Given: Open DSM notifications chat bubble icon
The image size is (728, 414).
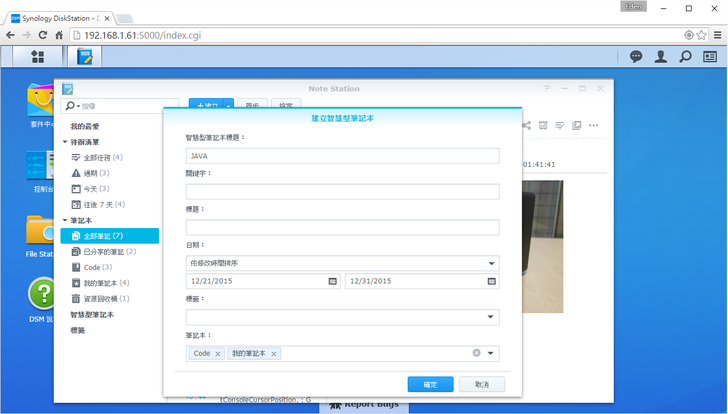Looking at the screenshot, I should pyautogui.click(x=636, y=57).
